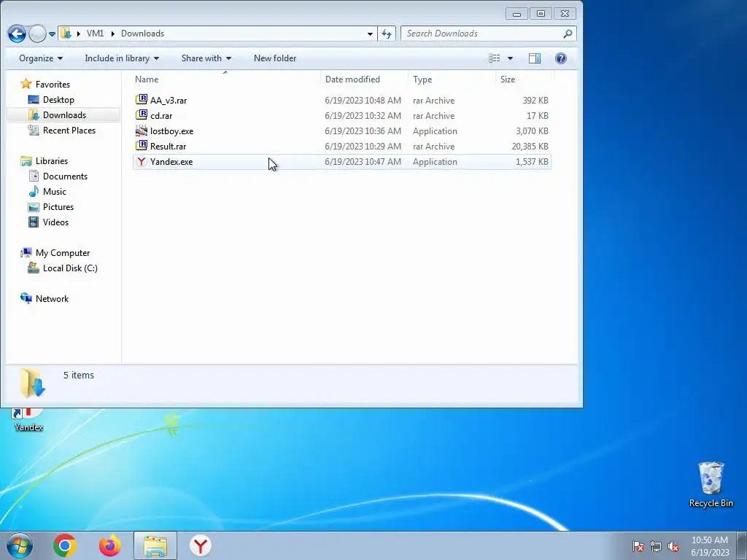This screenshot has height=560, width=747.
Task: Click the AA_v3.rar file name
Action: click(169, 101)
